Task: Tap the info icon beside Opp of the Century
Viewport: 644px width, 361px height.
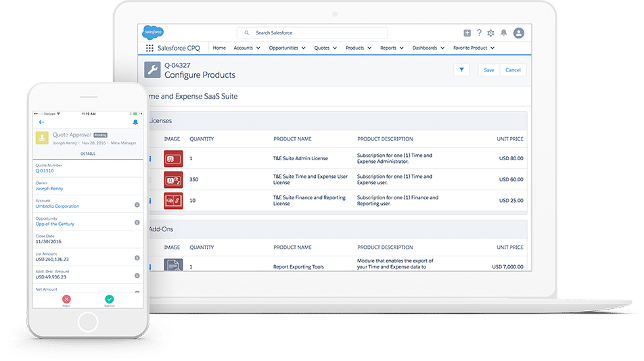Action: click(137, 222)
